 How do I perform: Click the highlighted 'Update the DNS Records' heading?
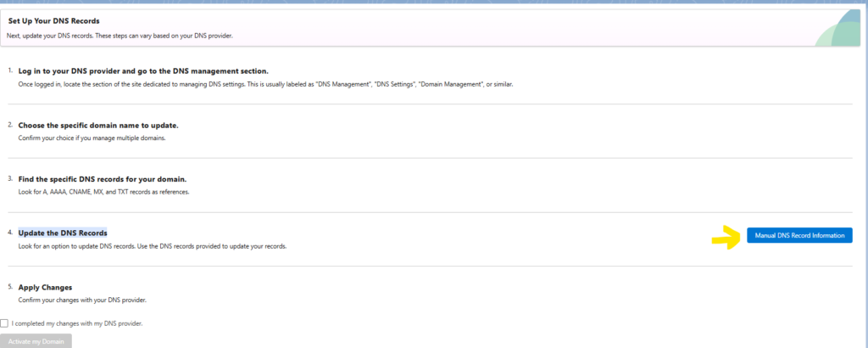(63, 233)
